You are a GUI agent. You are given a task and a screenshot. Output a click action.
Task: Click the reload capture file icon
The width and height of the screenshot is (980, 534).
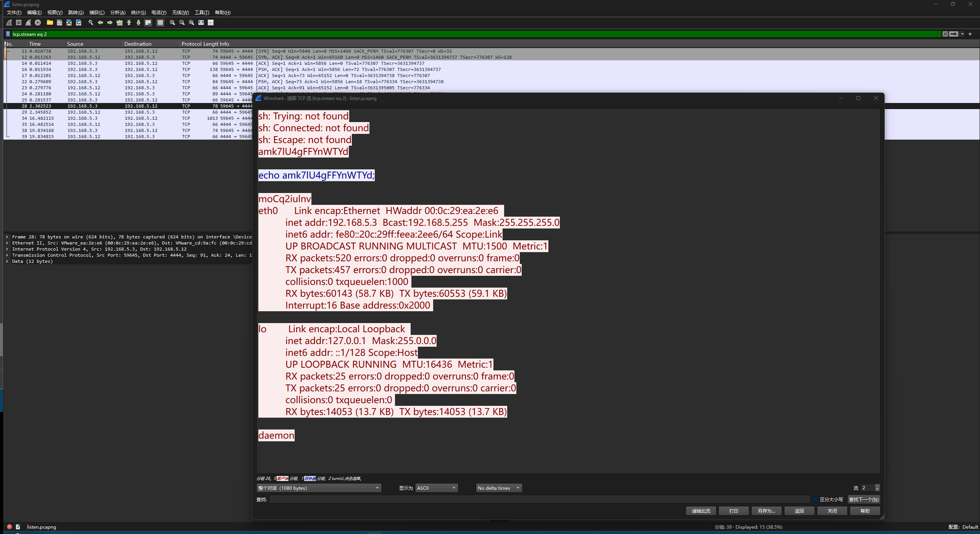79,23
